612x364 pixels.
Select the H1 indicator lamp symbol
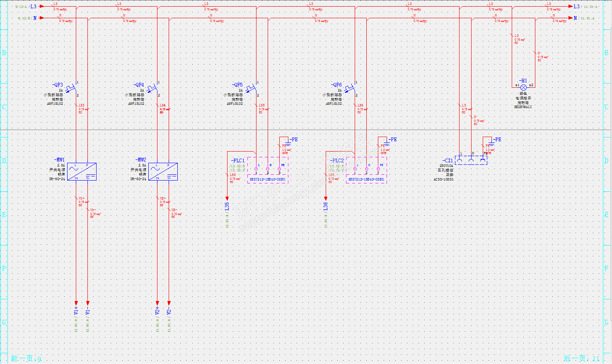click(523, 87)
